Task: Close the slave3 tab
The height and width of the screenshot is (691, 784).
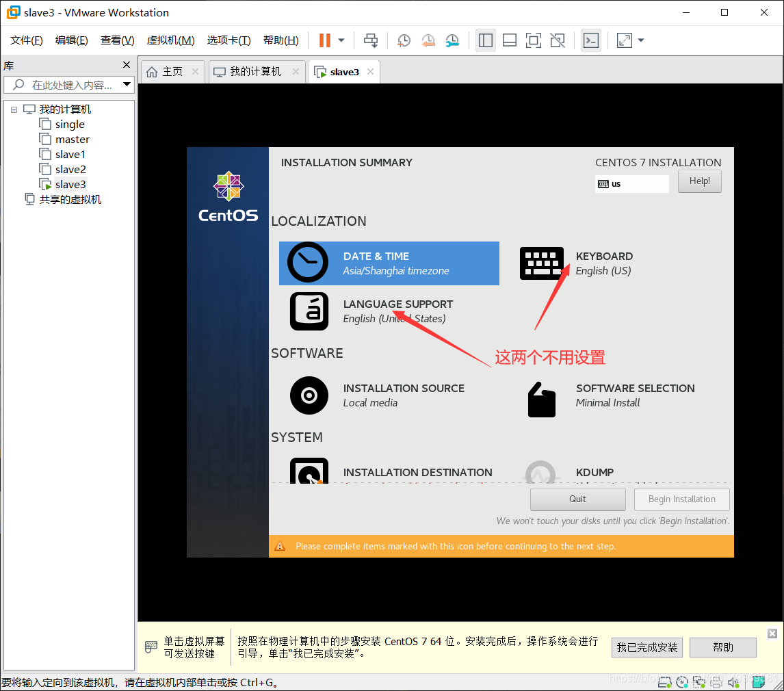Action: [371, 72]
